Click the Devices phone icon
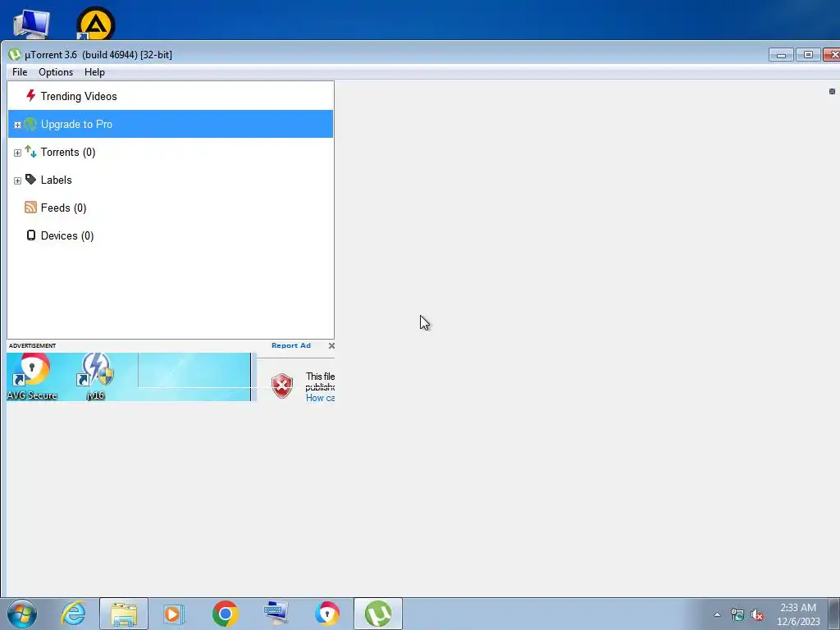 [x=31, y=235]
